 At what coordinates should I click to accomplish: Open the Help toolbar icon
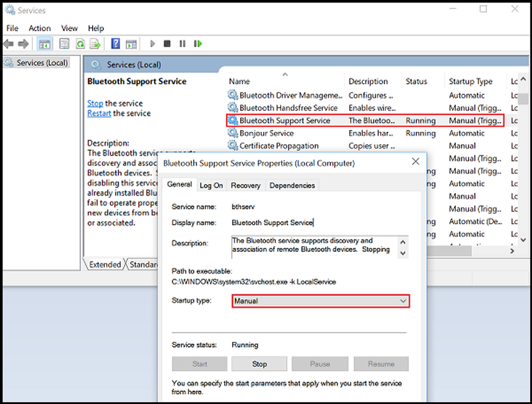115,44
